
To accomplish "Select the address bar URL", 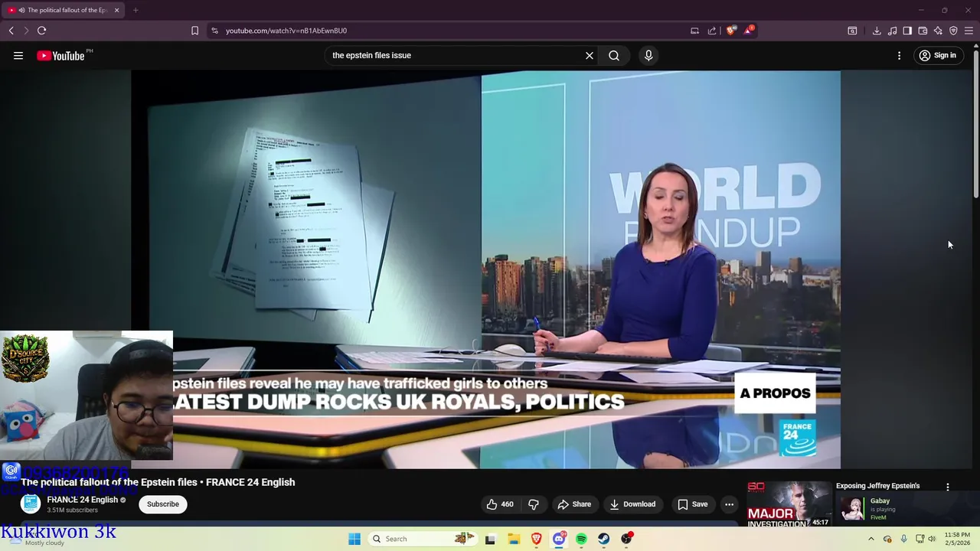I will 286,31.
